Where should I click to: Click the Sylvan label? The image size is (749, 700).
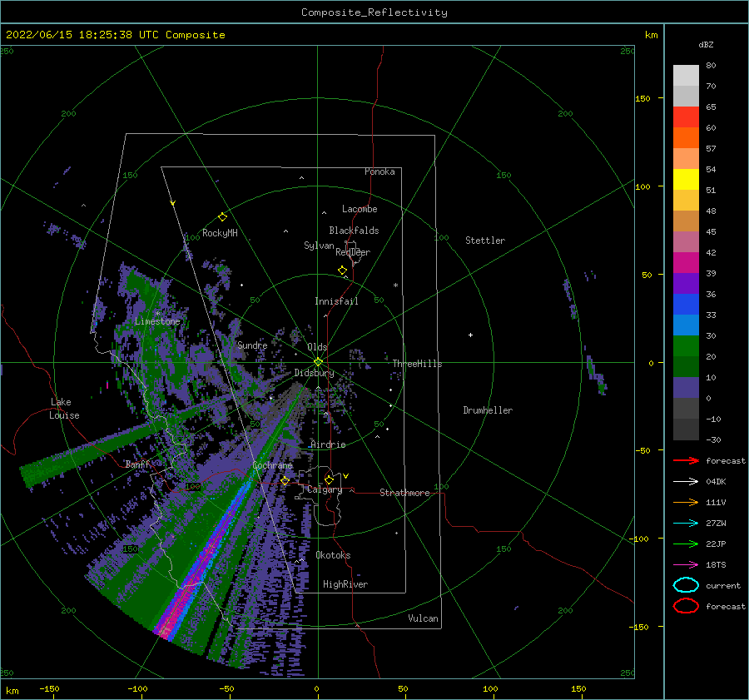click(x=319, y=246)
